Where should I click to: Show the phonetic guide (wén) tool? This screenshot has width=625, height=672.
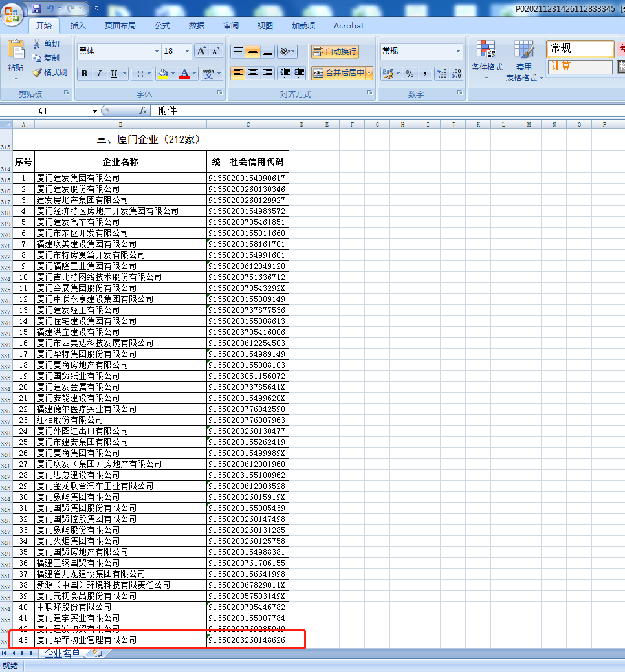208,74
